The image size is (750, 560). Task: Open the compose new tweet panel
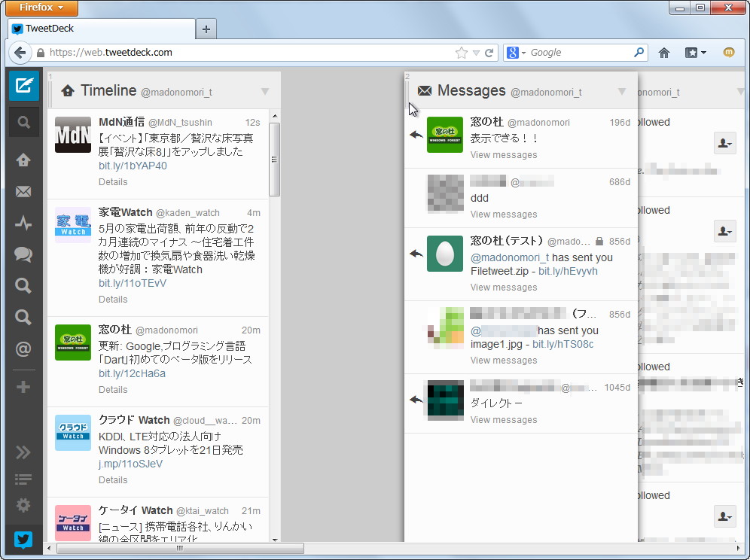click(x=23, y=85)
